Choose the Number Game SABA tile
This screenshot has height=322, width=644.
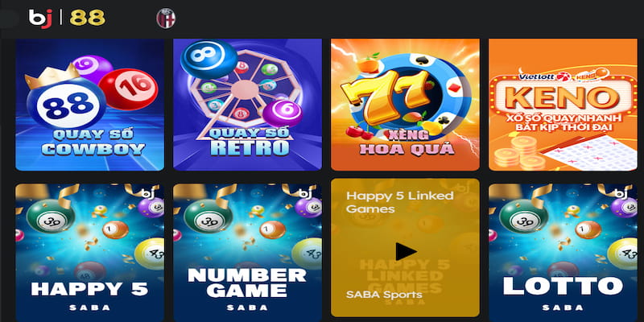[247, 253]
